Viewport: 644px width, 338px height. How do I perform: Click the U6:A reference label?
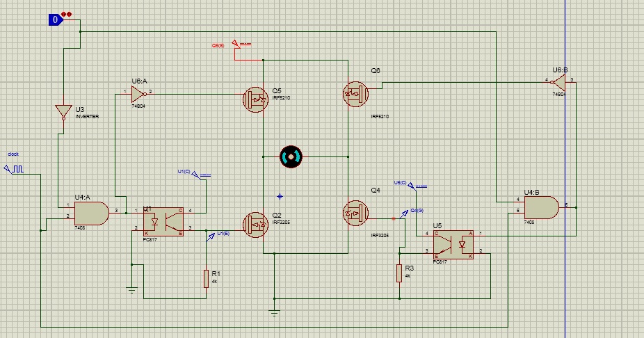point(139,81)
